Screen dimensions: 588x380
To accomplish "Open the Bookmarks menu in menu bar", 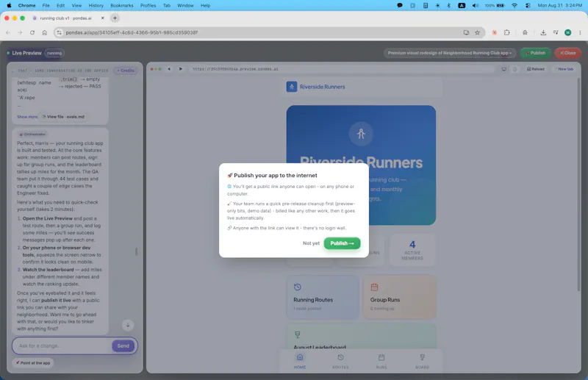I will pos(122,6).
